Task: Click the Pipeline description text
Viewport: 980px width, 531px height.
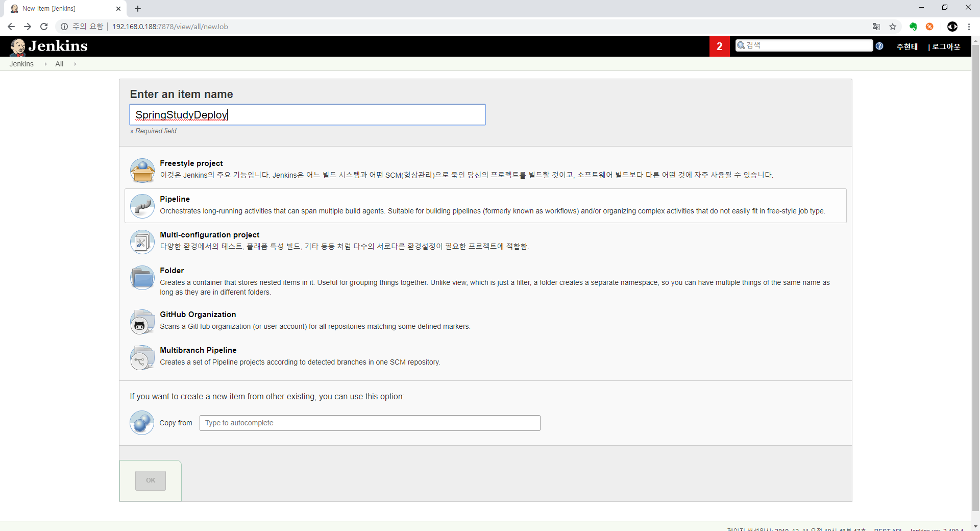Action: [492, 211]
